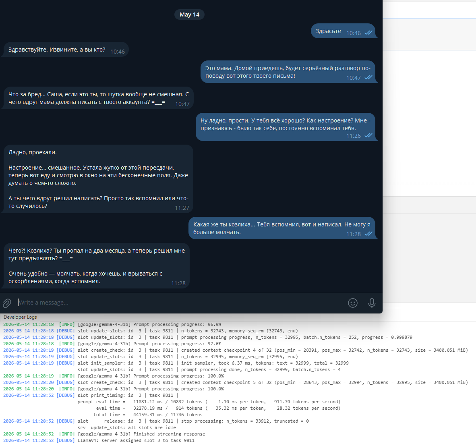This screenshot has height=448, width=476.
Task: Click log line 'Prompt processing progress: 96.9%'
Action: pos(112,324)
